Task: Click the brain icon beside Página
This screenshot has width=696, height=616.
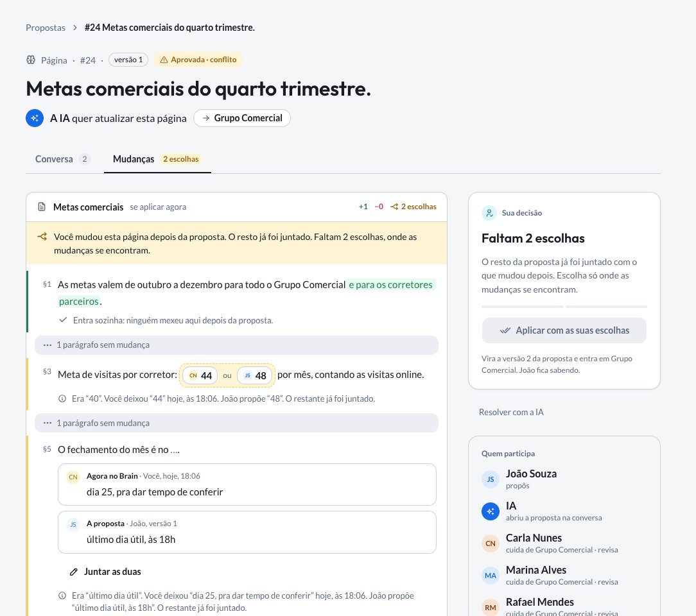Action: (31, 60)
